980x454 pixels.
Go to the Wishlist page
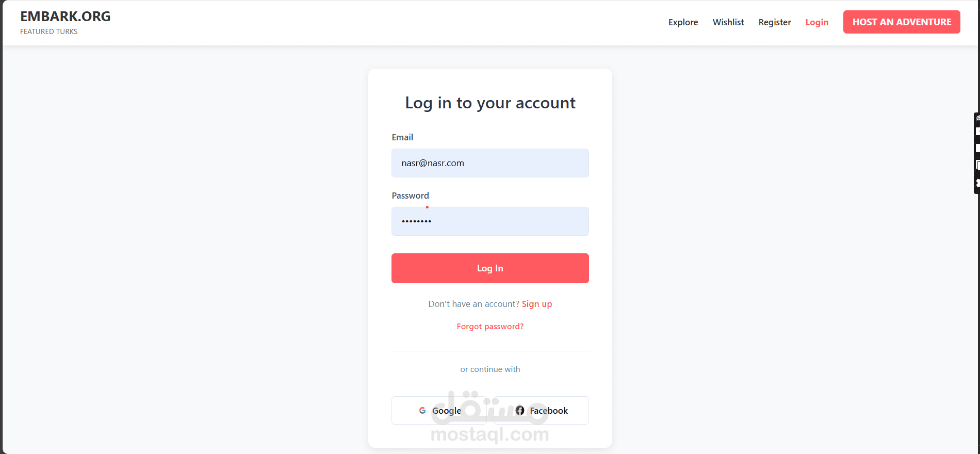728,22
